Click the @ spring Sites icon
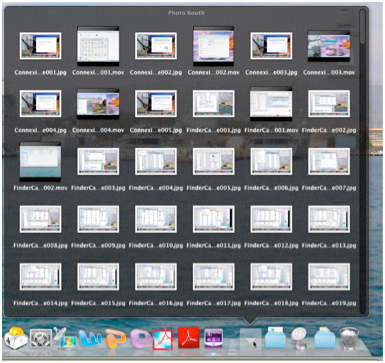 click(x=299, y=338)
